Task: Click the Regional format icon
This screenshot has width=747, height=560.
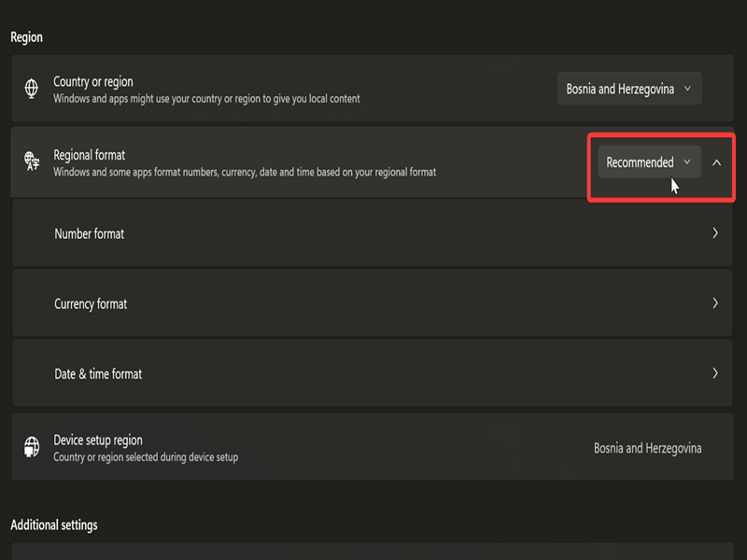Action: point(32,162)
